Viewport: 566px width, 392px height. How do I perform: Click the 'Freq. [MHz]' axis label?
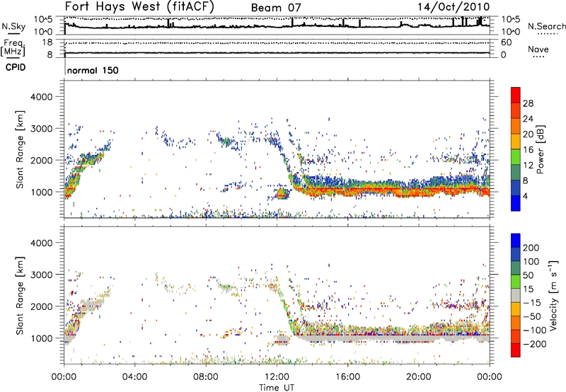point(13,47)
